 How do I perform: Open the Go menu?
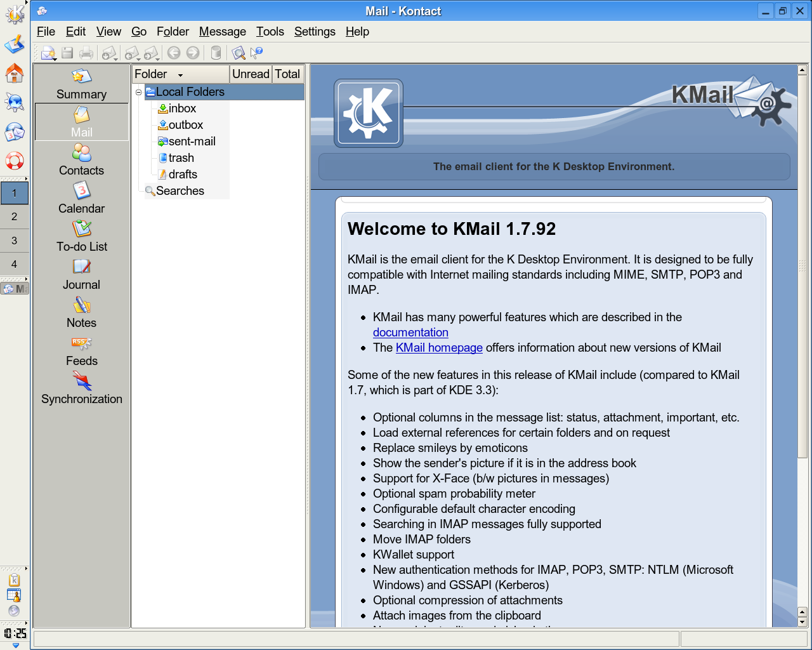139,32
